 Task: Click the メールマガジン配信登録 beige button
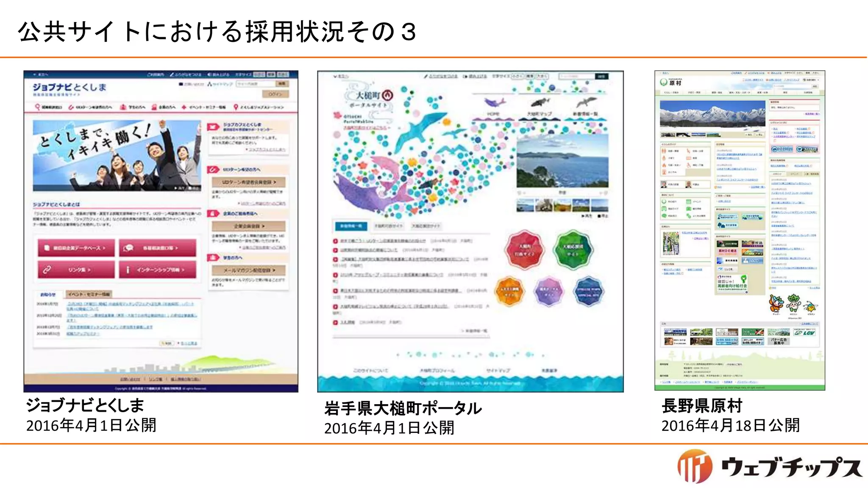tap(249, 270)
